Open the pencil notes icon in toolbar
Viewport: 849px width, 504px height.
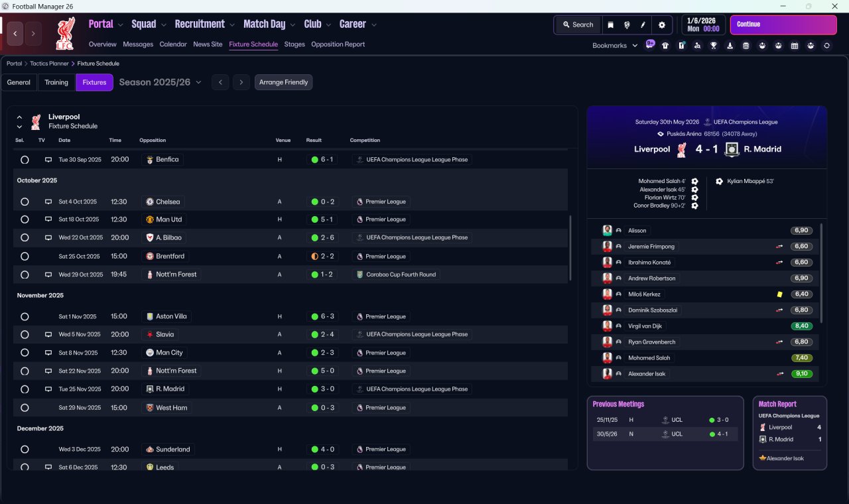tap(643, 25)
